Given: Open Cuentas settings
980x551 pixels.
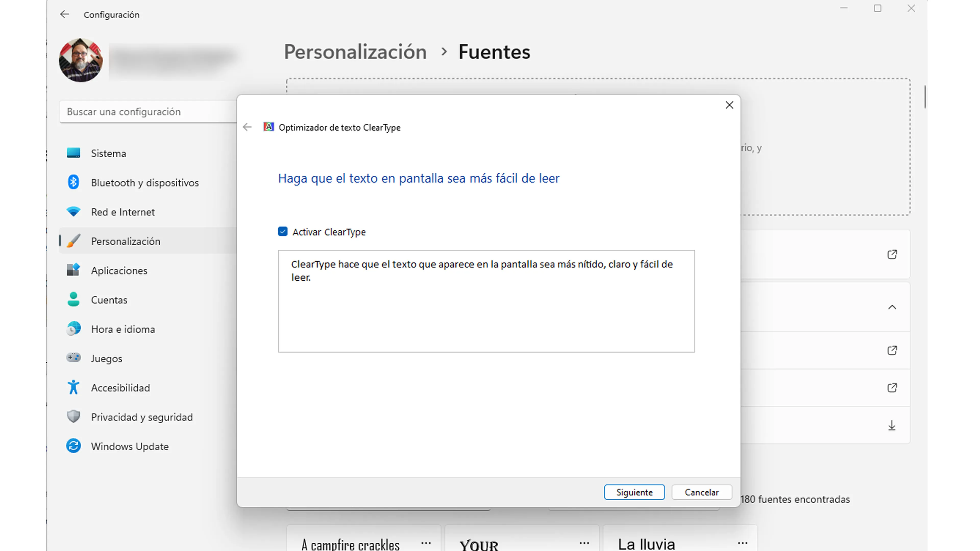Looking at the screenshot, I should point(148,299).
